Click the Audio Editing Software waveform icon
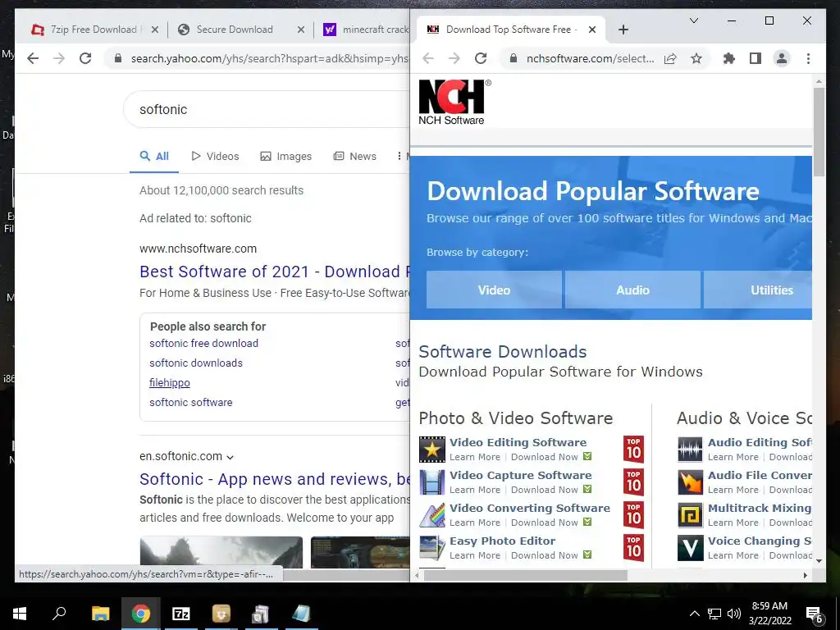Viewport: 840px width, 630px height. [690, 450]
